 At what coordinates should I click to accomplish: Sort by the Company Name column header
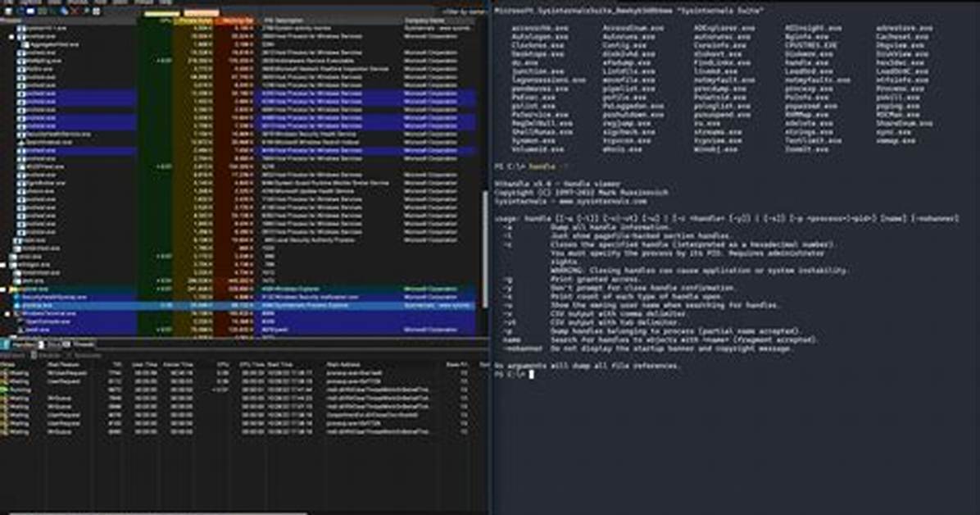pyautogui.click(x=439, y=21)
